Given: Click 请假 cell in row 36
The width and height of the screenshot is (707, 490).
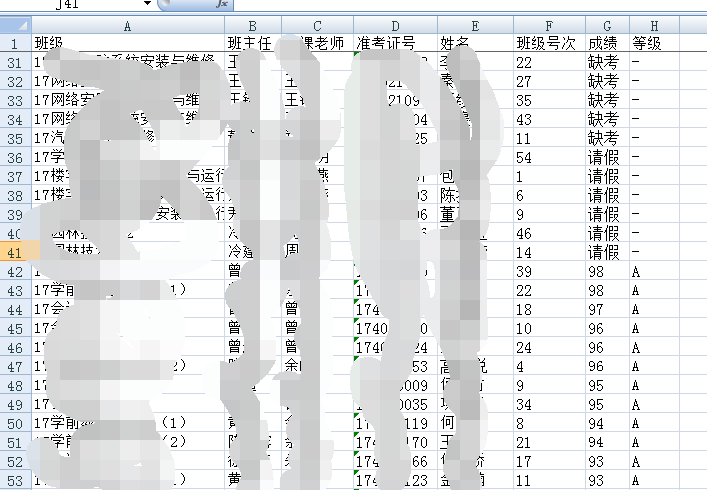Looking at the screenshot, I should click(x=607, y=157).
